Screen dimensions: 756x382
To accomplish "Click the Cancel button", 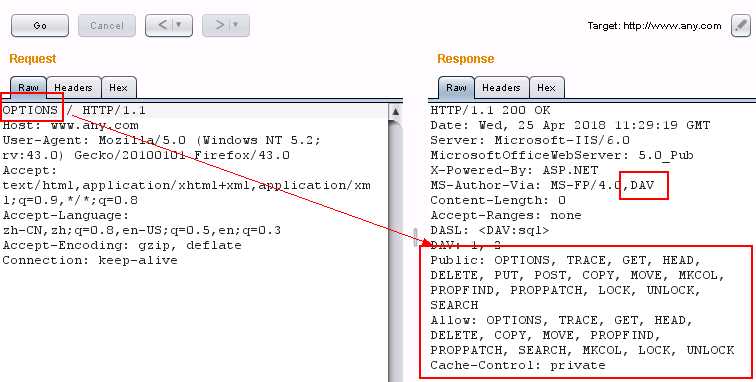I will [x=107, y=26].
